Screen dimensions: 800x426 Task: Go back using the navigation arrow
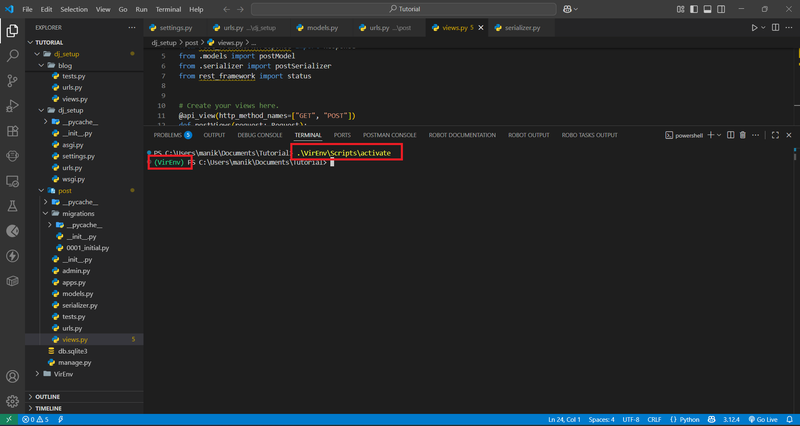227,9
